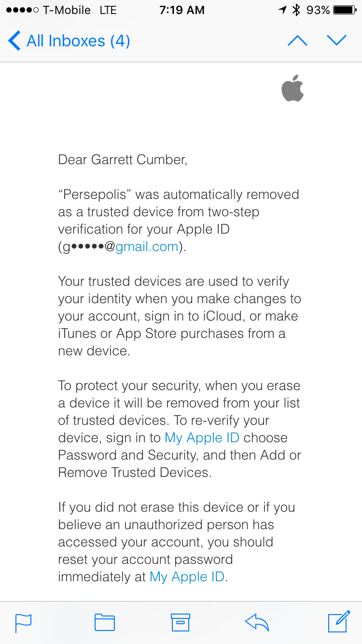This screenshot has width=362, height=644.
Task: Tap the location arrow status icon
Action: click(x=283, y=10)
